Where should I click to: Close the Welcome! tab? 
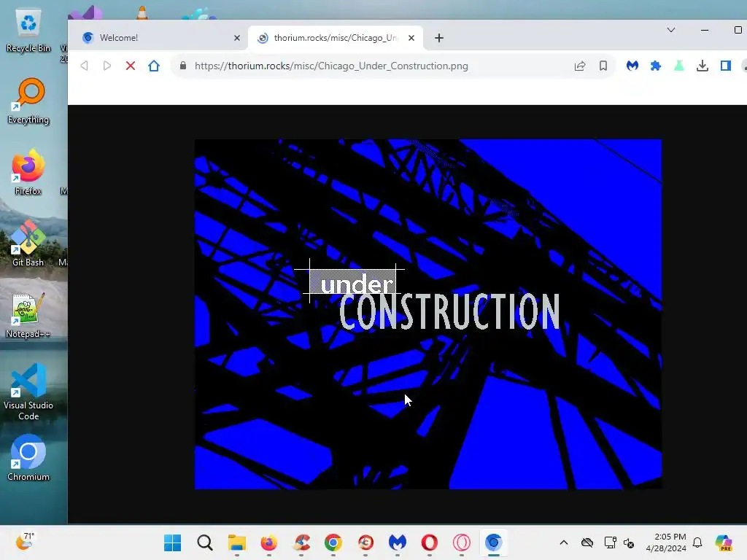[237, 38]
